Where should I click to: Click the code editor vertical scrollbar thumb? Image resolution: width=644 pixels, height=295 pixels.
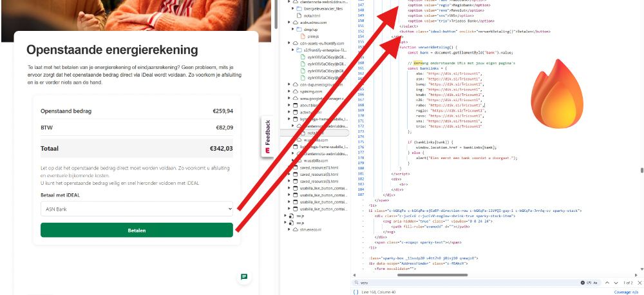[x=641, y=171]
